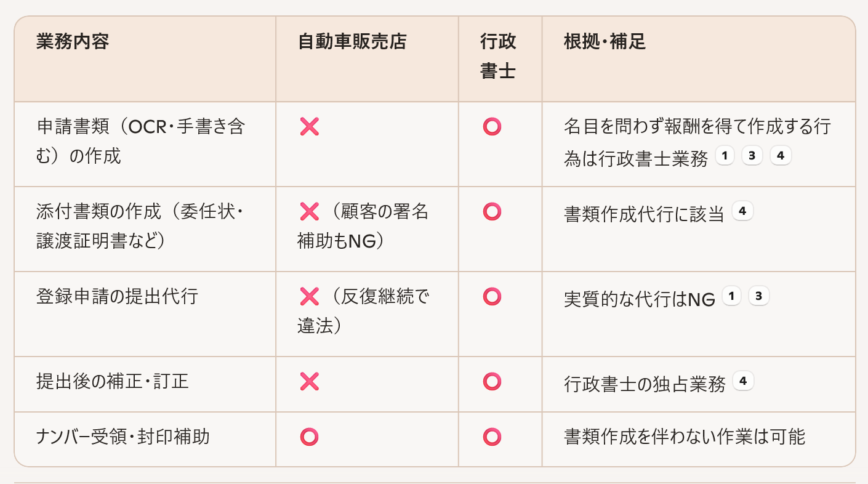Select 行政書士 circle icon in 登録申請の提出代行 row
The image size is (868, 484).
pos(492,297)
